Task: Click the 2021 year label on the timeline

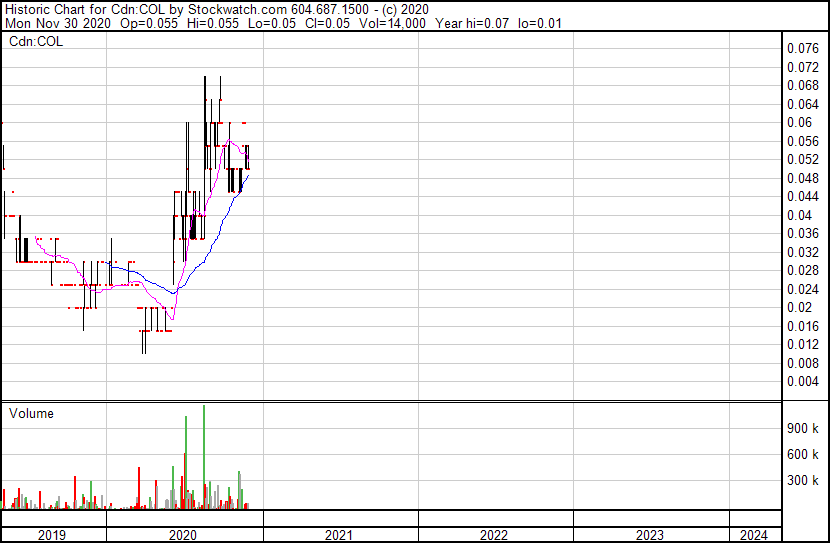Action: [x=340, y=535]
